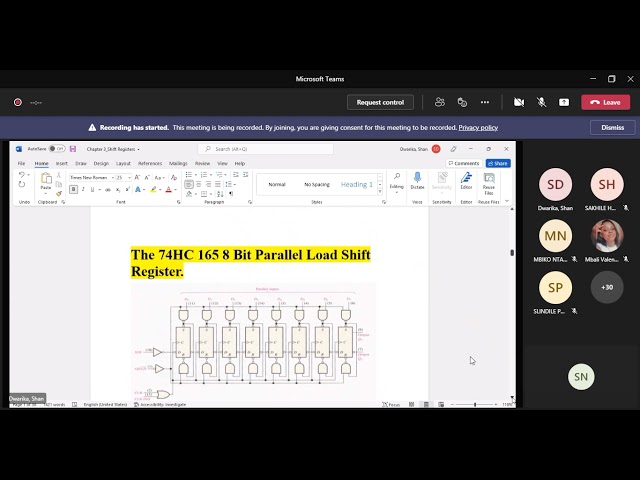
Task: Click the Shading paint bucket icon
Action: (x=189, y=194)
